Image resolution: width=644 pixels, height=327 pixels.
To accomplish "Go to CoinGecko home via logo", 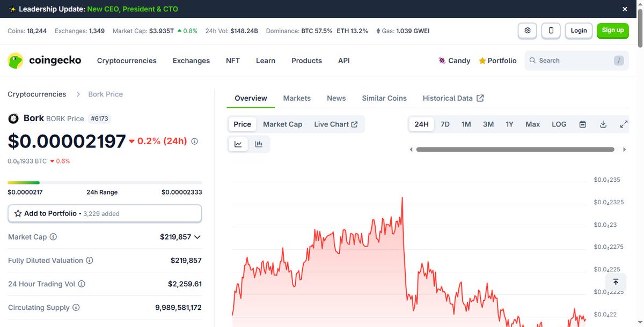I will 45,61.
